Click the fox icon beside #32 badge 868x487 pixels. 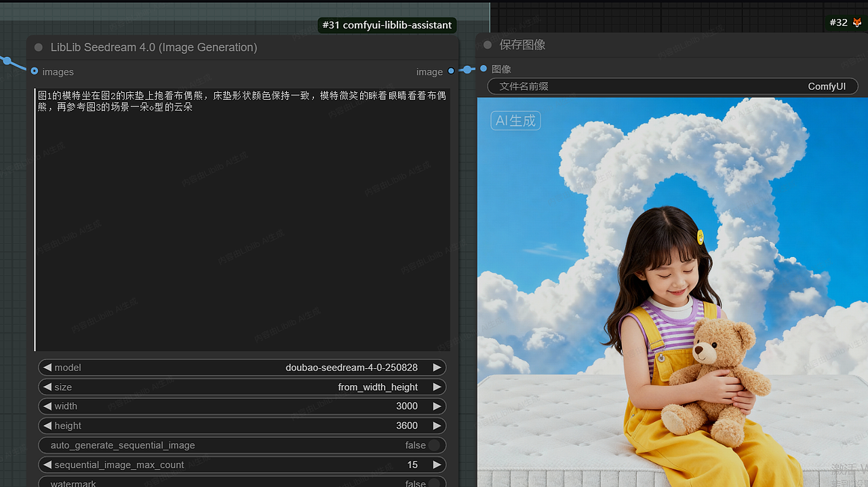point(857,22)
